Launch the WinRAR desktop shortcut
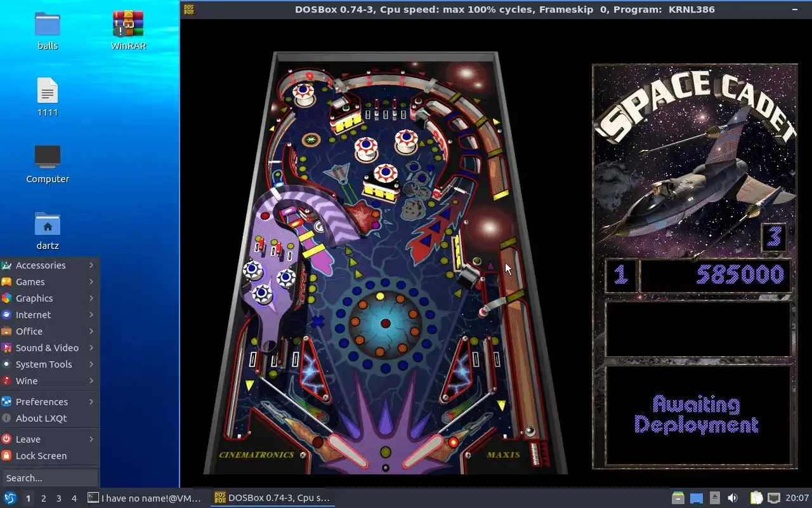This screenshot has height=508, width=812. pos(128,30)
